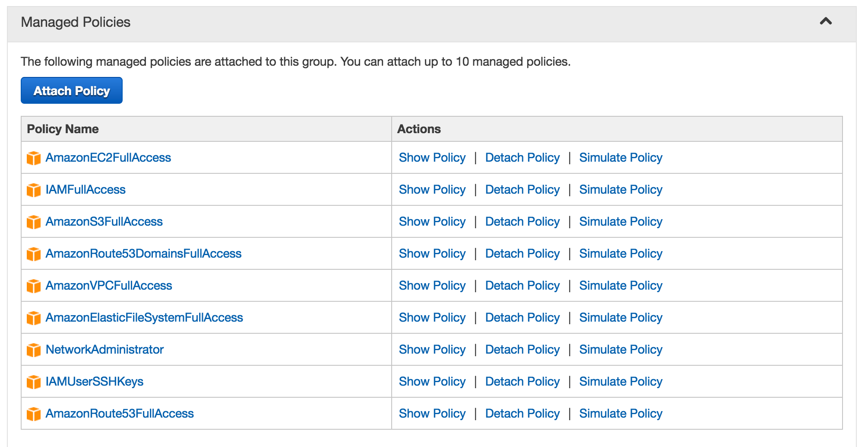Image resolution: width=868 pixels, height=447 pixels.
Task: Show Policy for AmazonS3FullAccess
Action: [432, 221]
